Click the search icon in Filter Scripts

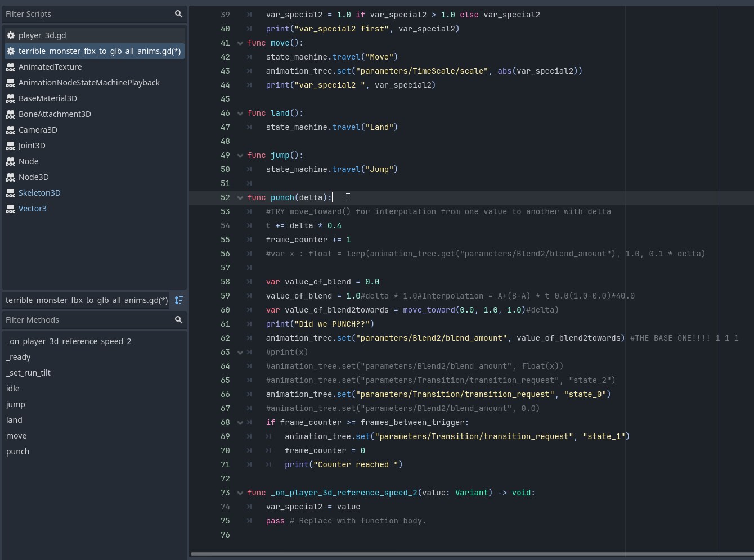point(178,14)
